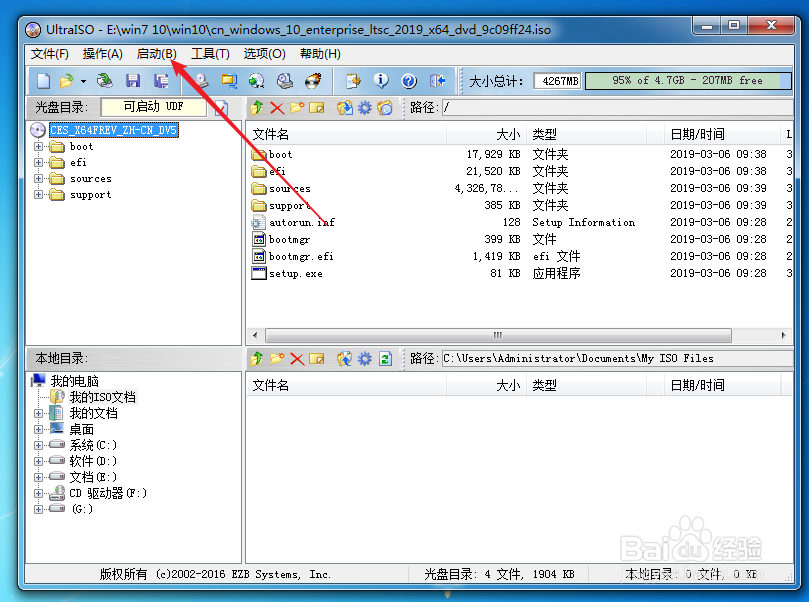The image size is (809, 602).
Task: Expand the sources folder tree node
Action: (x=39, y=178)
